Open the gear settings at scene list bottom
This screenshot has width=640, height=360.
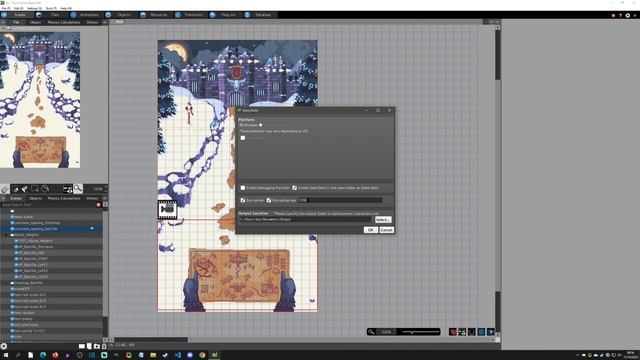click(x=4, y=346)
